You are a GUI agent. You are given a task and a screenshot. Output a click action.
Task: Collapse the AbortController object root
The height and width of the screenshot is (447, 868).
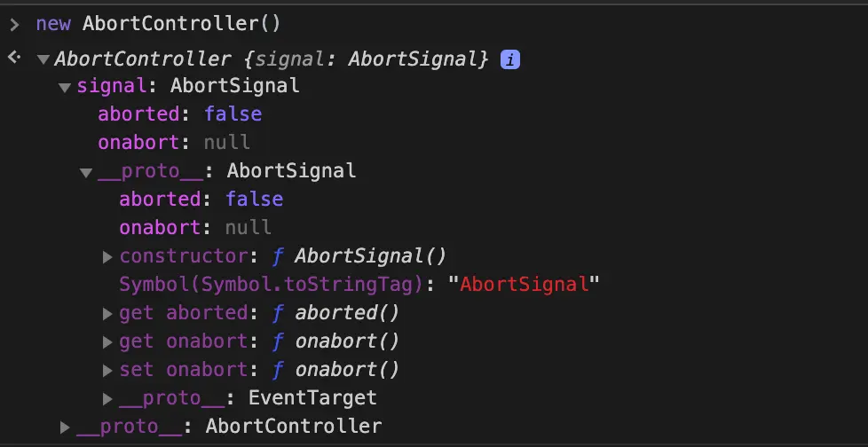click(43, 59)
